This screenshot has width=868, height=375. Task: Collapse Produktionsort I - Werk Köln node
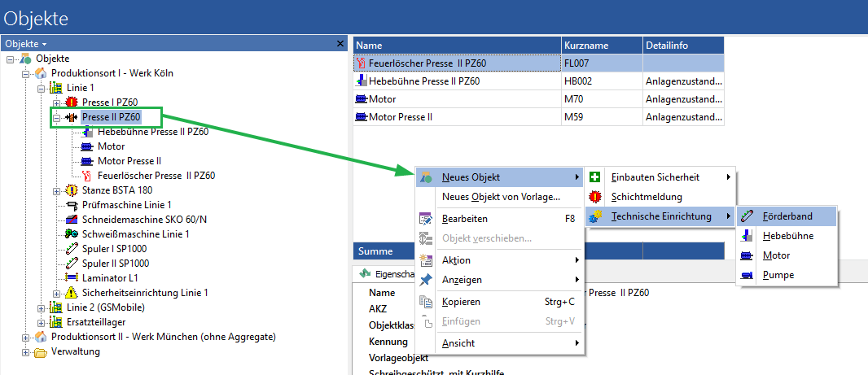[25, 73]
